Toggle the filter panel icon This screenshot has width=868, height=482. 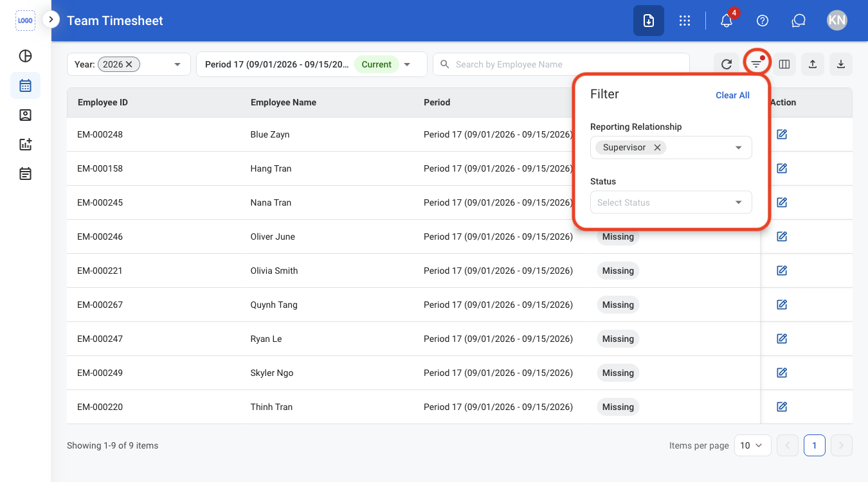756,64
